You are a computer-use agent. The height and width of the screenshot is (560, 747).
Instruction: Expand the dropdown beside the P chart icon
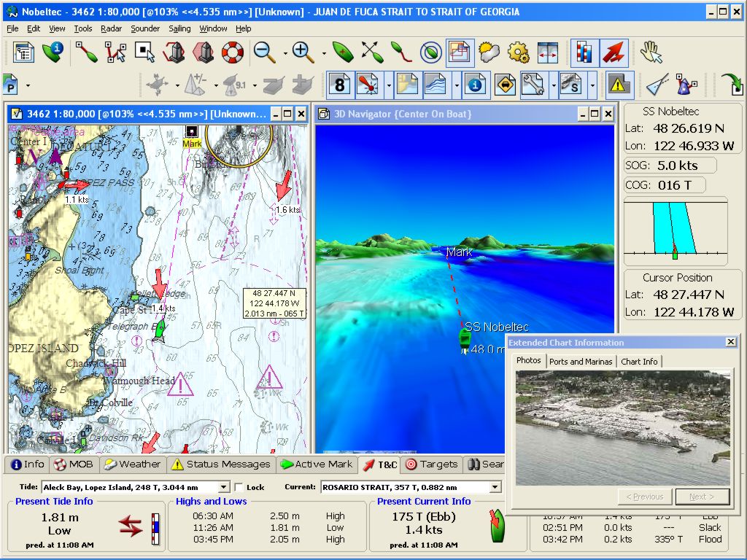coord(28,86)
